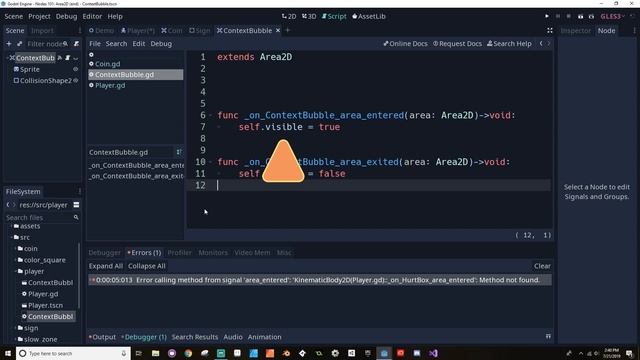Collapse the bottom panel icon
Screen dimensions: 640x360
tap(548, 336)
